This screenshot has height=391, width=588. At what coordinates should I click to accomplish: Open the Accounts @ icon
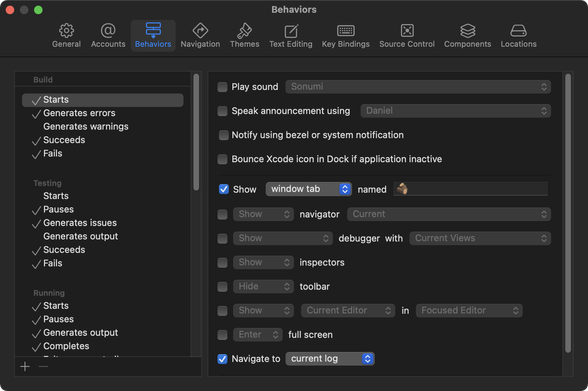pyautogui.click(x=108, y=31)
